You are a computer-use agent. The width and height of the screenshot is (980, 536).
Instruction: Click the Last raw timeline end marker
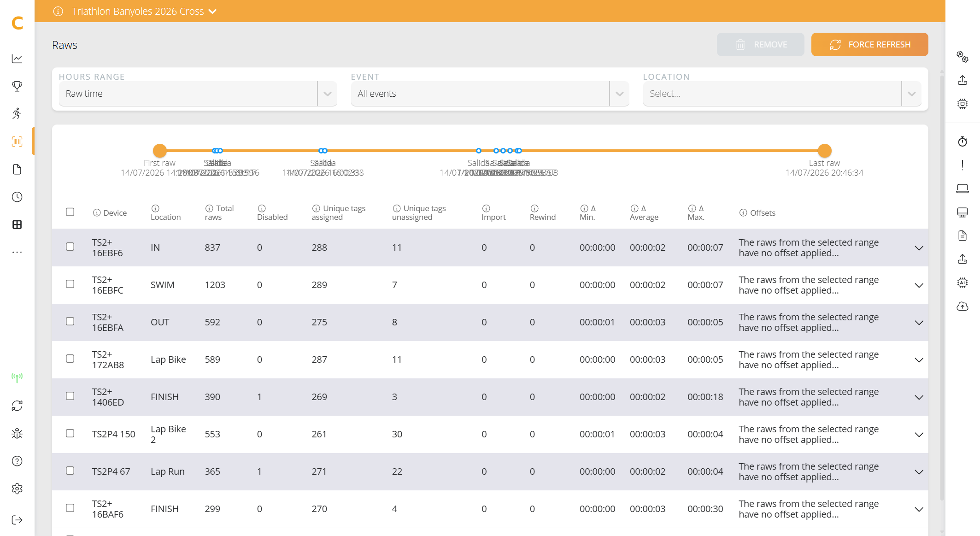pyautogui.click(x=824, y=151)
